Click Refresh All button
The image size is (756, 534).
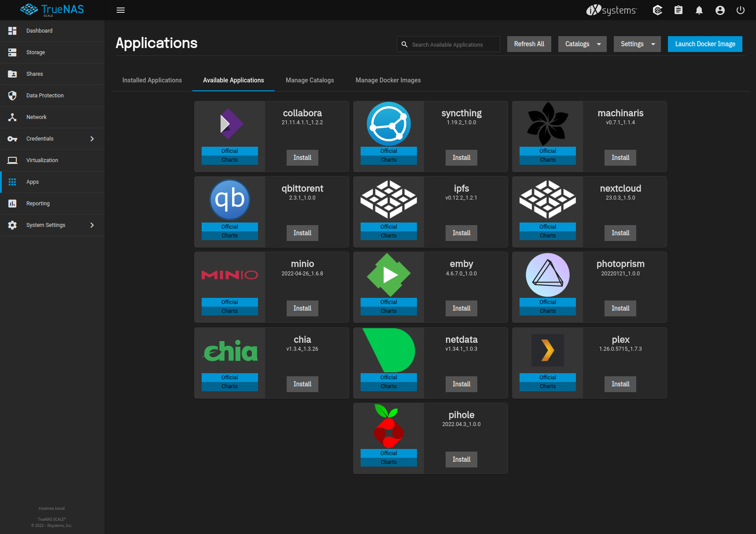[x=529, y=44]
